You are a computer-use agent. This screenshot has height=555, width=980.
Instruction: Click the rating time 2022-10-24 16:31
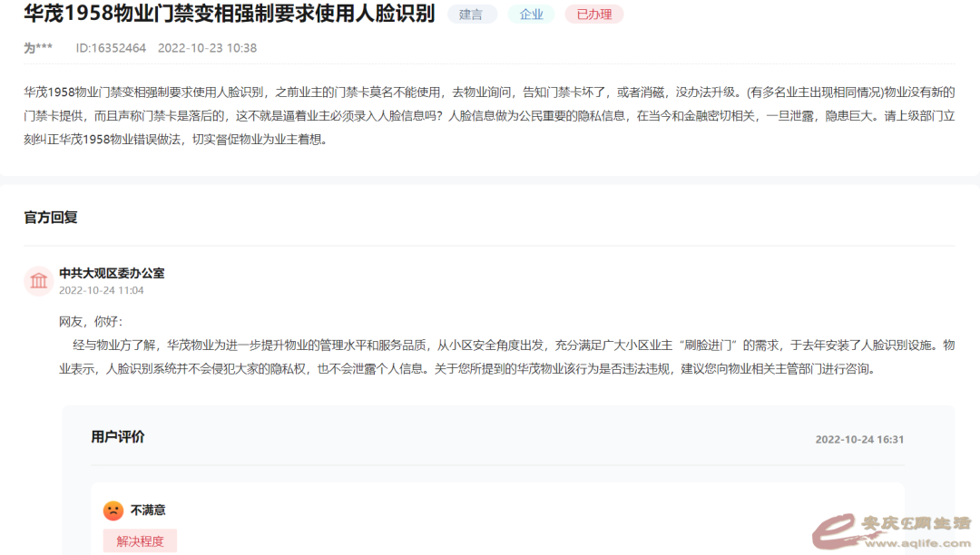tap(859, 439)
